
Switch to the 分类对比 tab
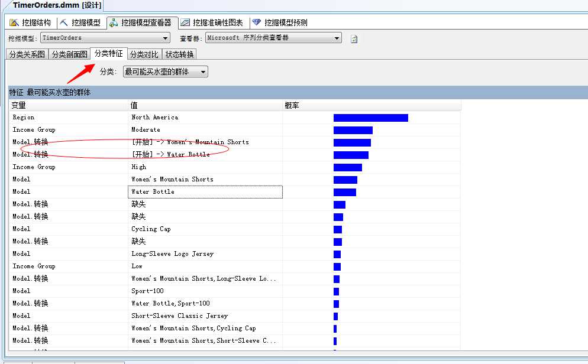pos(144,54)
